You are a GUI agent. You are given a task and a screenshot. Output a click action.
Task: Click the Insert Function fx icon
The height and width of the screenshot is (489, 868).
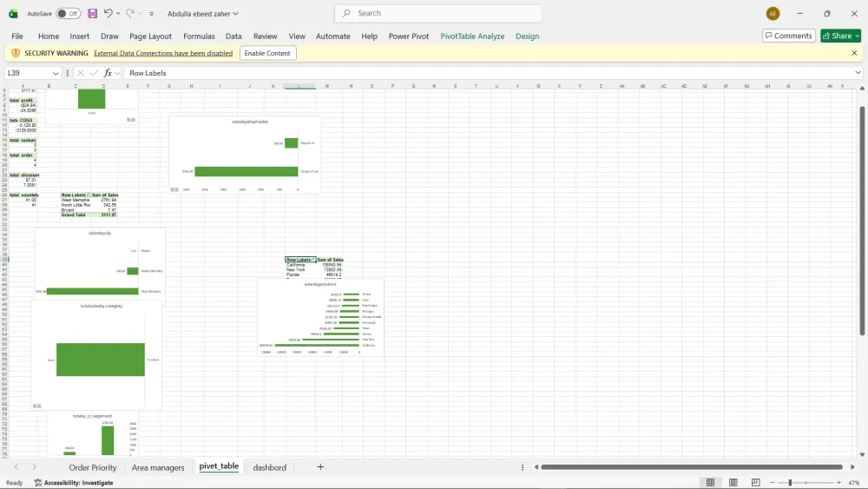tap(108, 73)
